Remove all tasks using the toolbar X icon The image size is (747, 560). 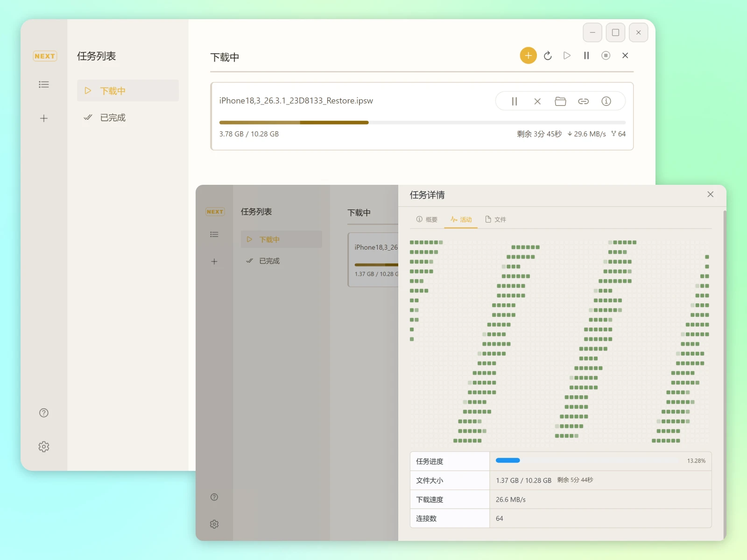pyautogui.click(x=625, y=56)
